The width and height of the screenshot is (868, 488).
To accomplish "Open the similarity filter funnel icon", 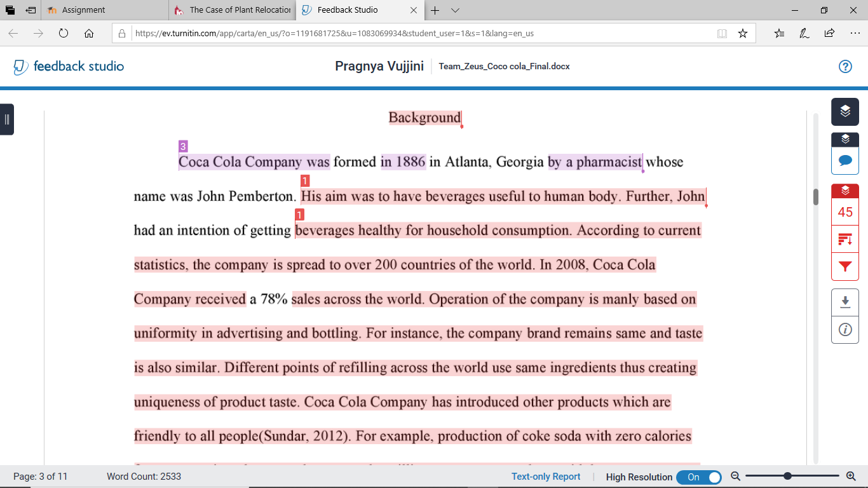I will click(x=845, y=266).
